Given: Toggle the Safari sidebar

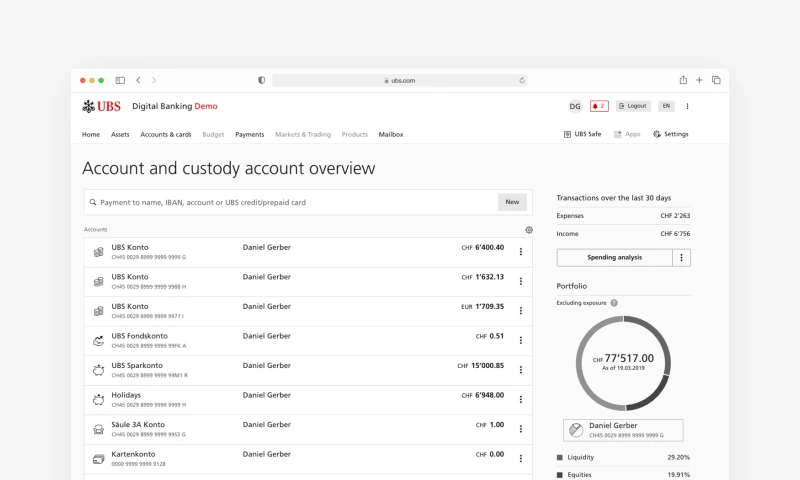Looking at the screenshot, I should click(x=120, y=80).
